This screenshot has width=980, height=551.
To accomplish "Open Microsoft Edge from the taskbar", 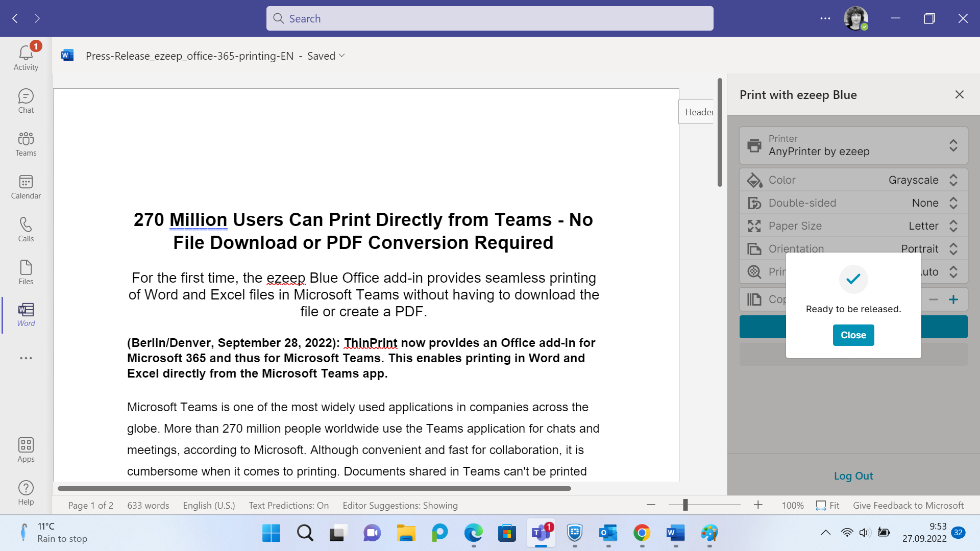I will (x=473, y=533).
